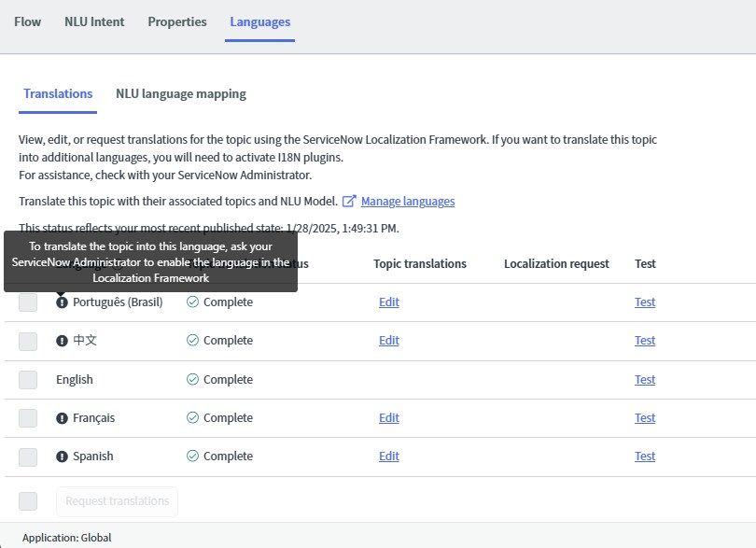Switch to NLU Intent tab
The width and height of the screenshot is (756, 548).
[x=94, y=21]
